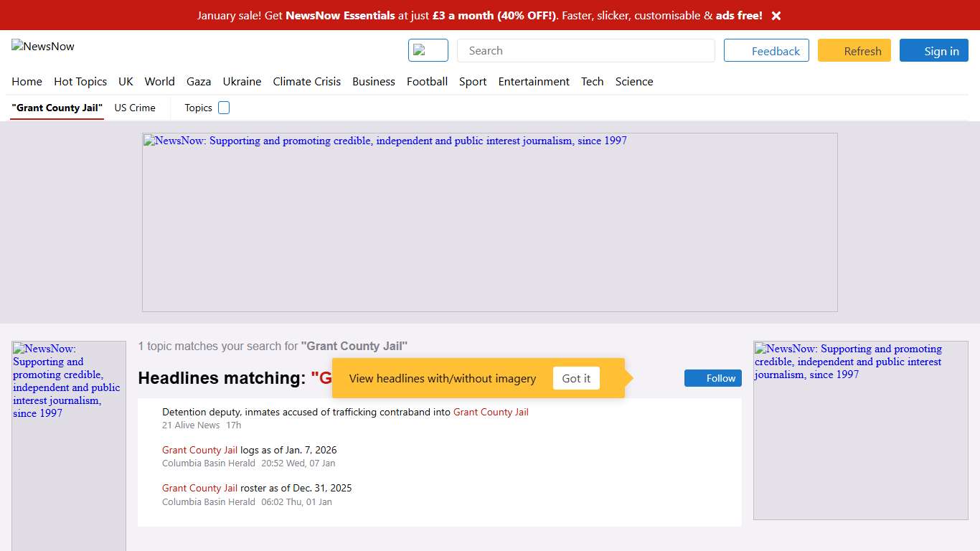Click the Sign in button

pyautogui.click(x=933, y=51)
